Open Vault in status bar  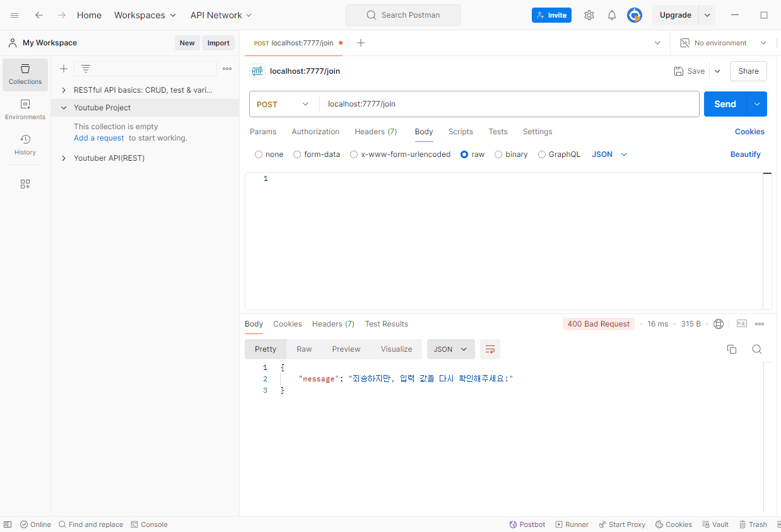coord(715,524)
